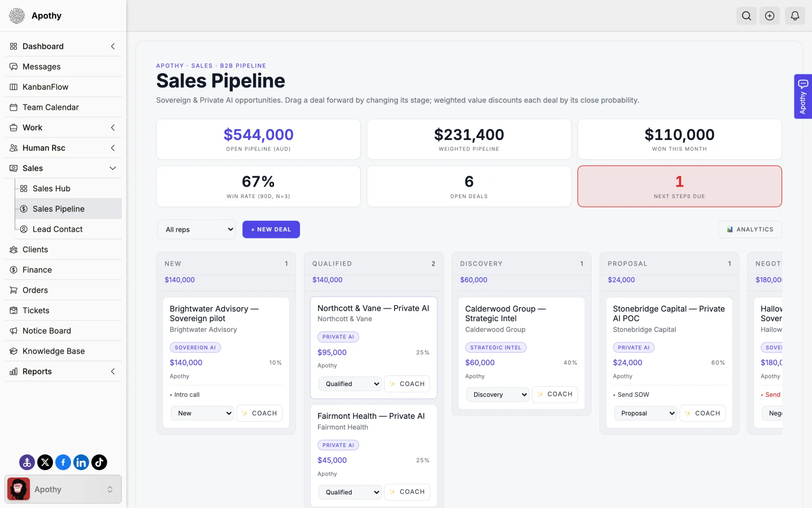Screen dimensions: 812x508
Task: Collapse the Sales menu chevron
Action: tap(113, 168)
